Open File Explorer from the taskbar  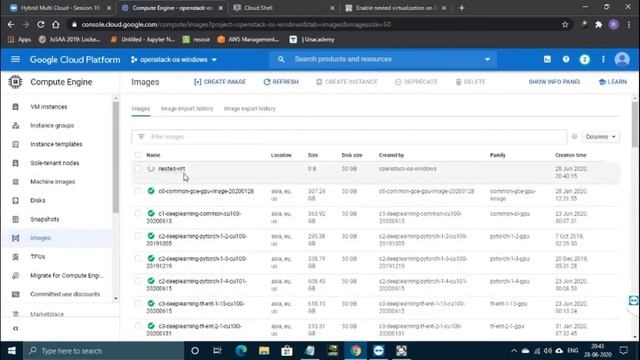pos(264,351)
